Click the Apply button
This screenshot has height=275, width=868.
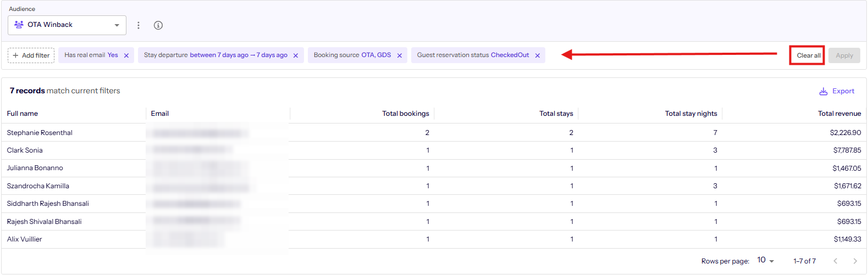click(844, 55)
